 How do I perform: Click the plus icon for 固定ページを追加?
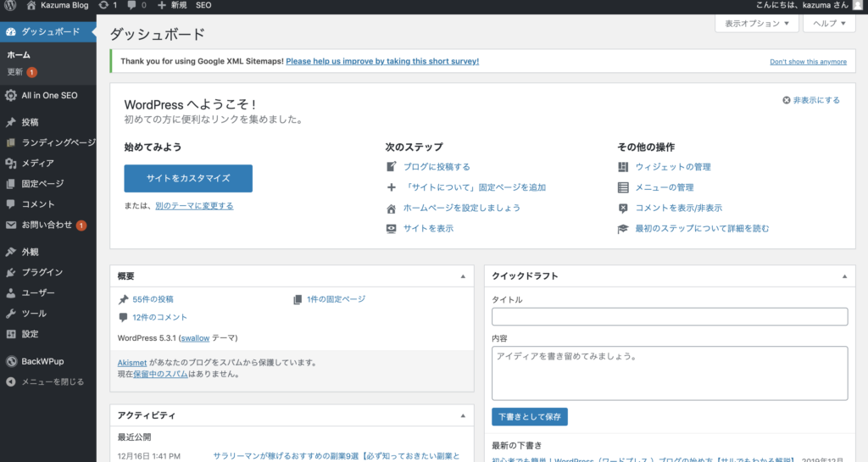(x=392, y=187)
